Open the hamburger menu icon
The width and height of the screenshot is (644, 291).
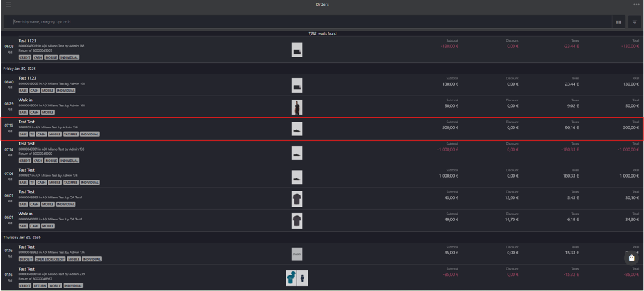8,4
